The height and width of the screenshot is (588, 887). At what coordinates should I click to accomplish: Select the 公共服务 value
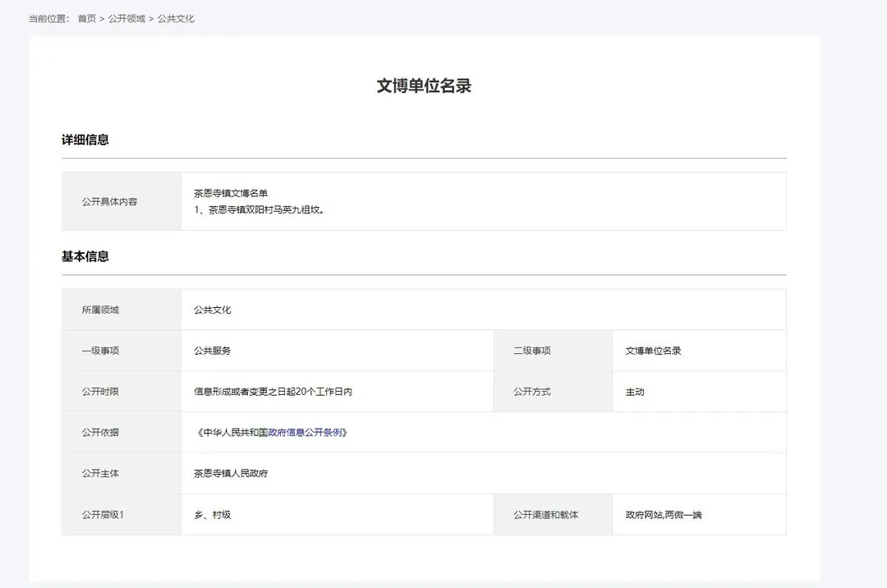click(213, 351)
